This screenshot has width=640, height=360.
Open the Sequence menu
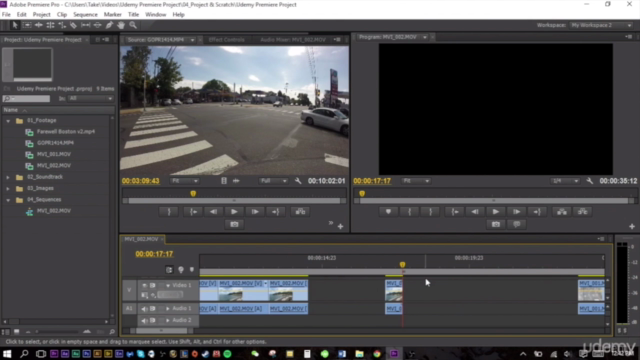[x=85, y=14]
